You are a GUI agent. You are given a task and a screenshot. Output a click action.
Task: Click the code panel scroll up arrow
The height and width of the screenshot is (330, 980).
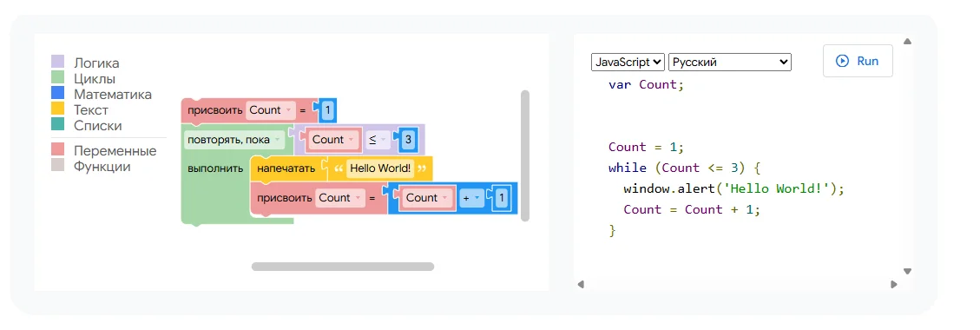click(x=907, y=42)
